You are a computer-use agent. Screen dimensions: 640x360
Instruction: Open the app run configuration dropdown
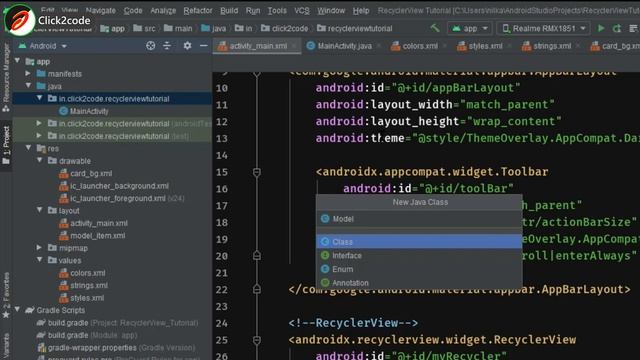(469, 28)
